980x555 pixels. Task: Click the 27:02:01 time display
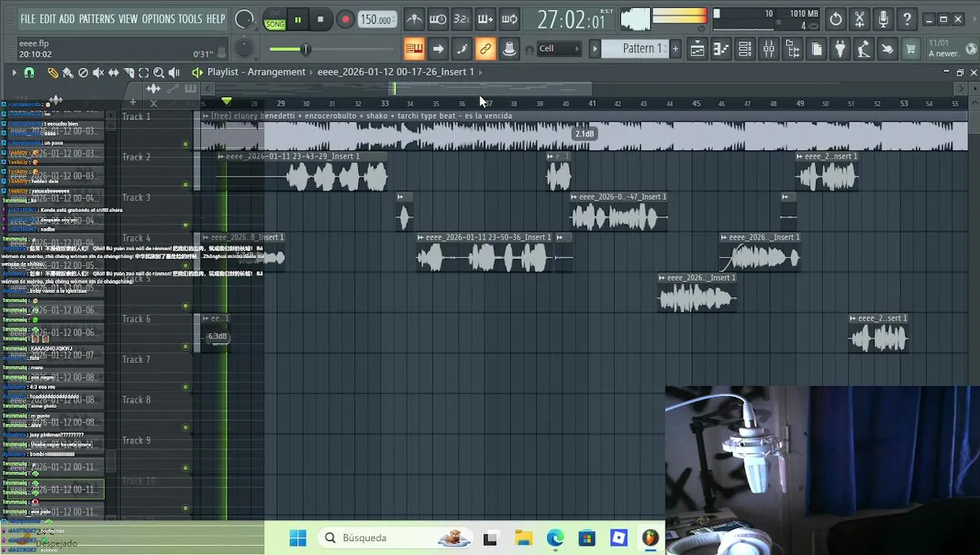click(571, 20)
